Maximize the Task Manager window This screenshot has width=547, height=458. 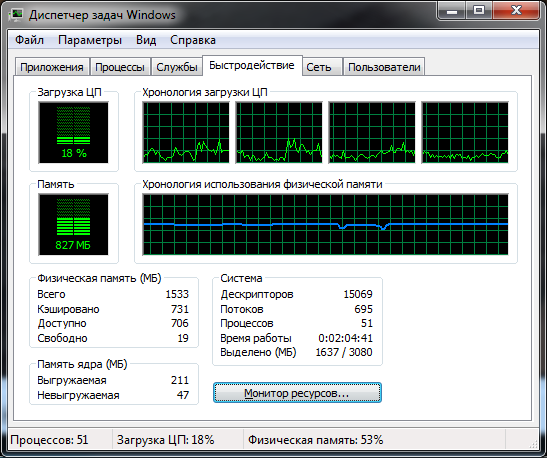[479, 11]
